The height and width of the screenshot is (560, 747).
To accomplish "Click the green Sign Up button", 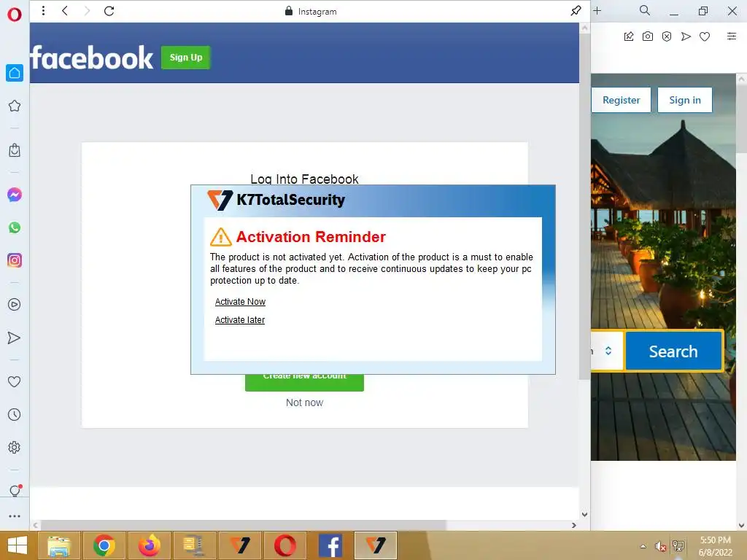I will (186, 58).
